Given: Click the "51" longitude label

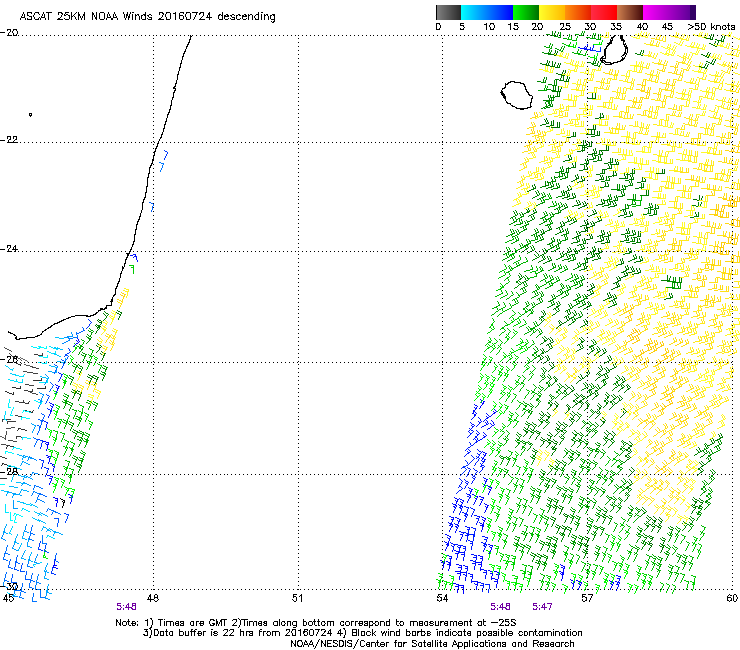Looking at the screenshot, I should [297, 598].
